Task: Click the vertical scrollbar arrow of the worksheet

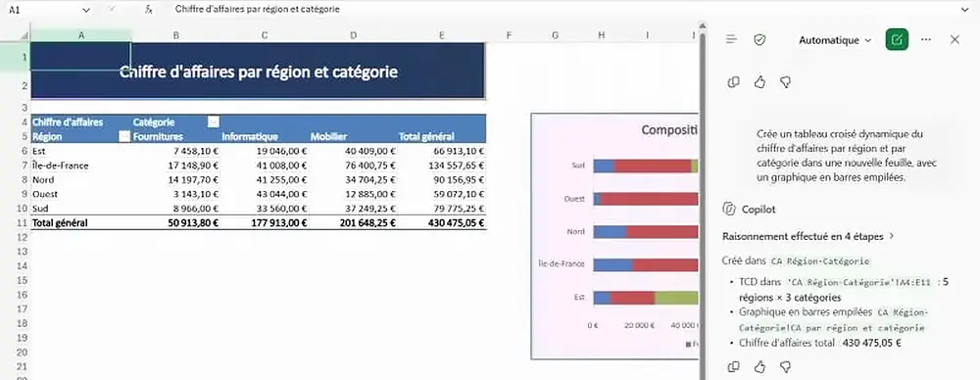Action: [x=702, y=26]
